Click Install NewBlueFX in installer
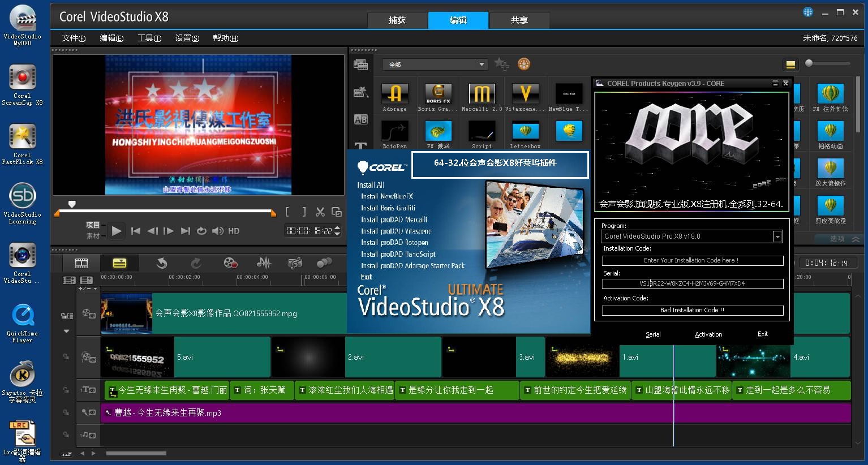The image size is (868, 465). (x=387, y=196)
